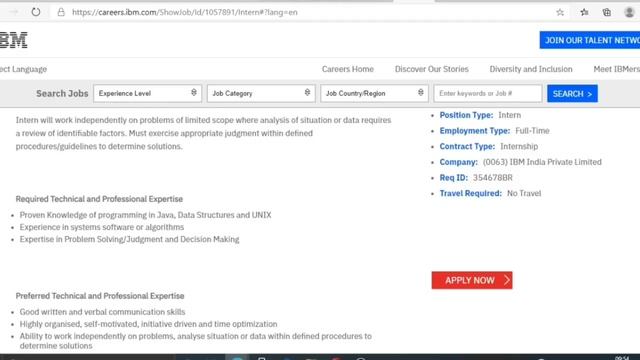Click the Req ID value 354678BR
640x360 pixels.
(493, 178)
